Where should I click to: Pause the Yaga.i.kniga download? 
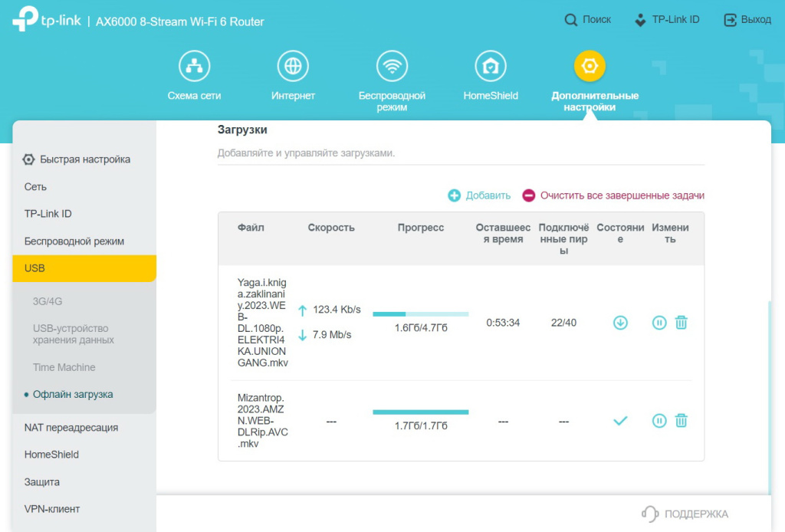click(659, 323)
